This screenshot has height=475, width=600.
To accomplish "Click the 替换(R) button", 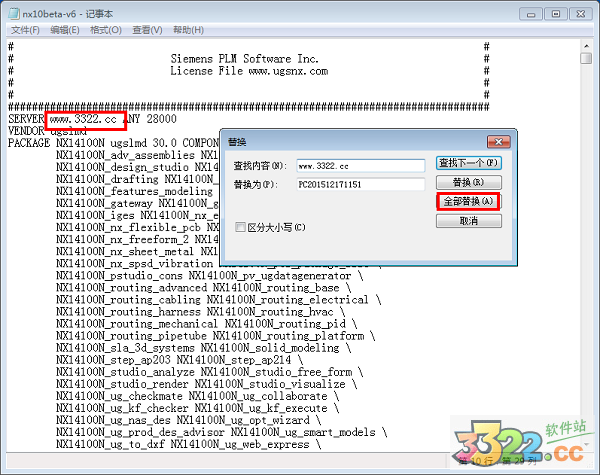I will click(x=468, y=182).
